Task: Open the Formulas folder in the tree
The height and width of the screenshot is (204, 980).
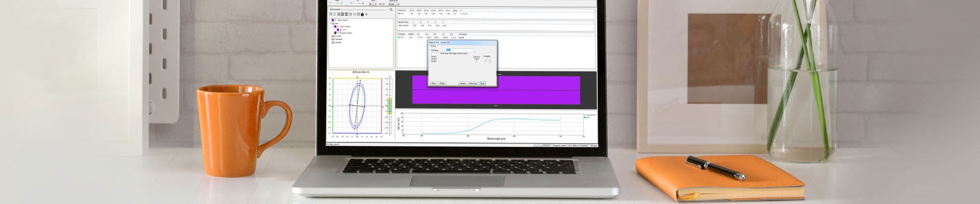Action: (x=337, y=36)
